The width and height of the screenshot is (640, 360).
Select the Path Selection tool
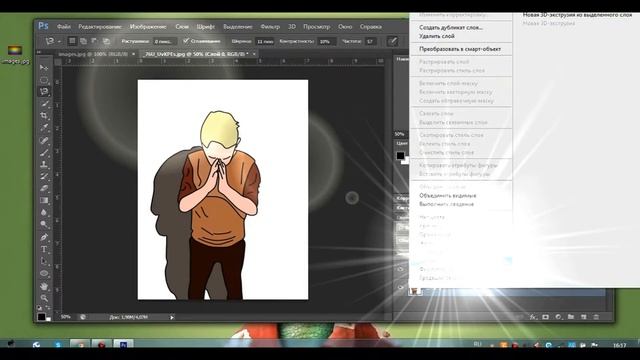pyautogui.click(x=44, y=261)
